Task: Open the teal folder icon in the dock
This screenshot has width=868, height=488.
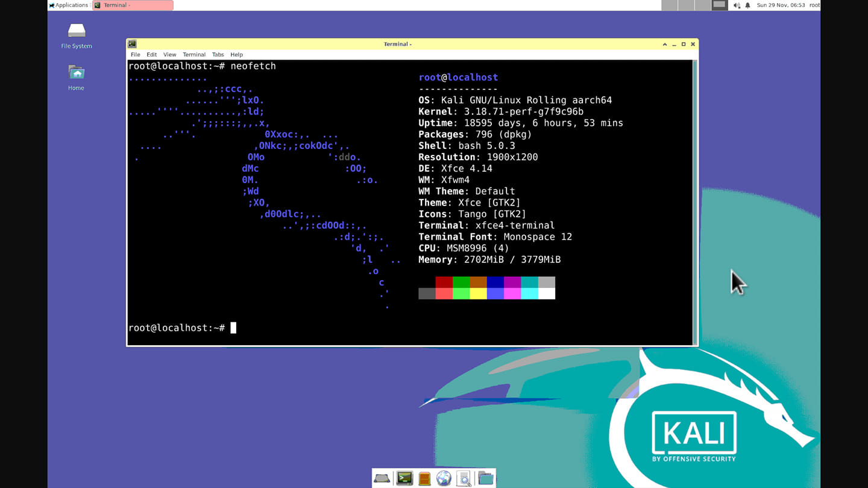Action: [x=485, y=478]
